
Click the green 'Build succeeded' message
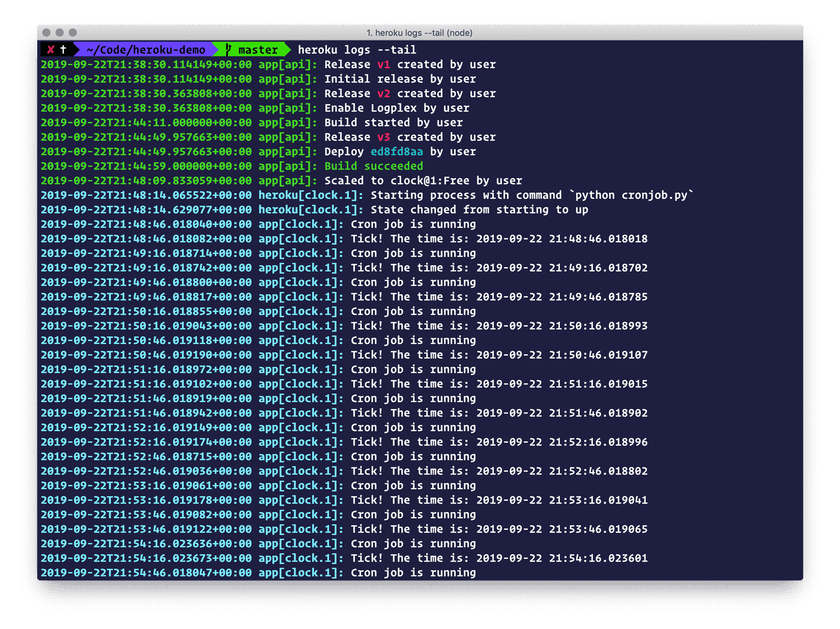pos(374,166)
